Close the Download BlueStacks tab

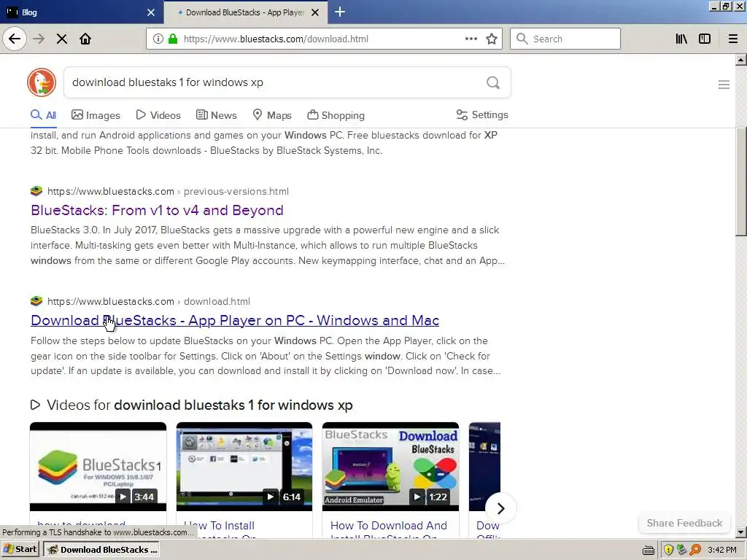point(315,12)
